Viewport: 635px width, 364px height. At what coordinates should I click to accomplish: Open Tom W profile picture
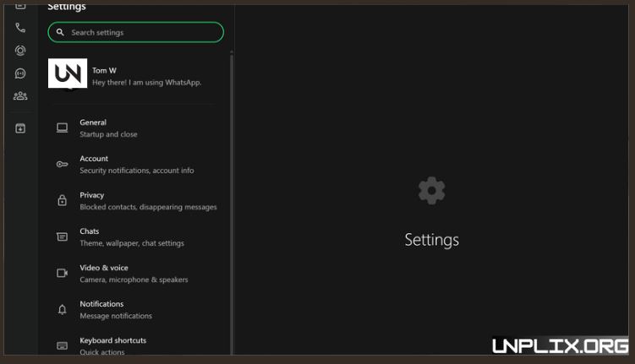(x=68, y=73)
